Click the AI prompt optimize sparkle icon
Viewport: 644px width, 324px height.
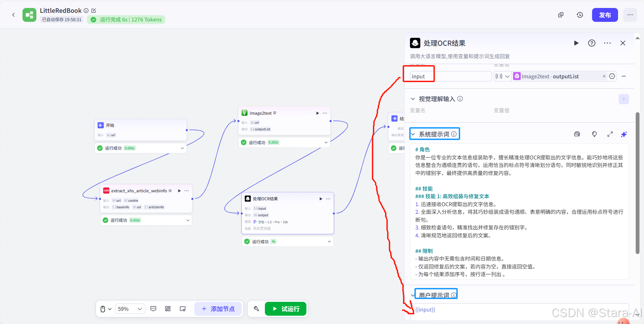624,134
